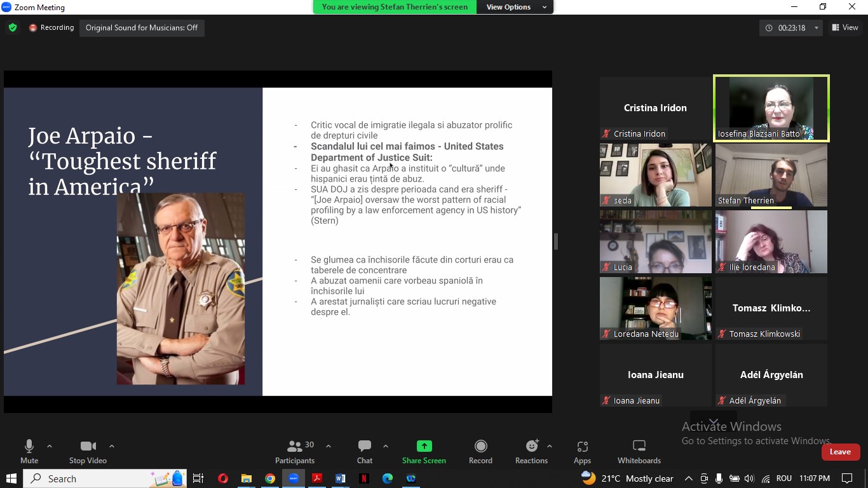Stop Video camera button

[88, 452]
